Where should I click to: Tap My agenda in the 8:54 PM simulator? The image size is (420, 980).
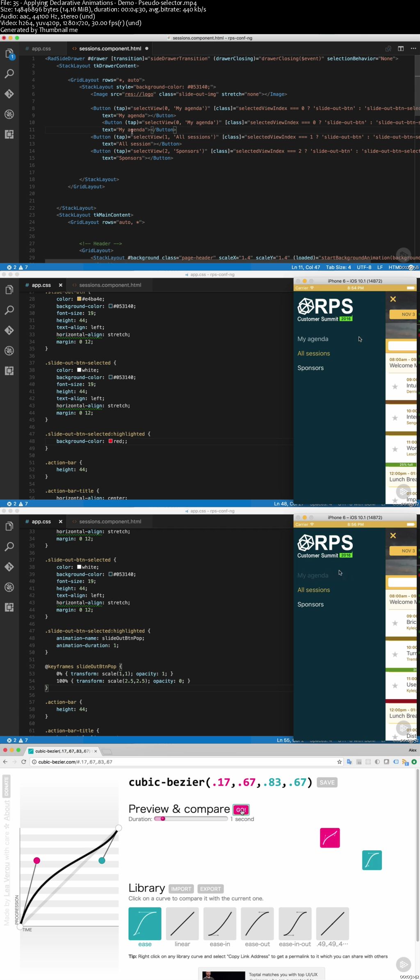(x=313, y=339)
